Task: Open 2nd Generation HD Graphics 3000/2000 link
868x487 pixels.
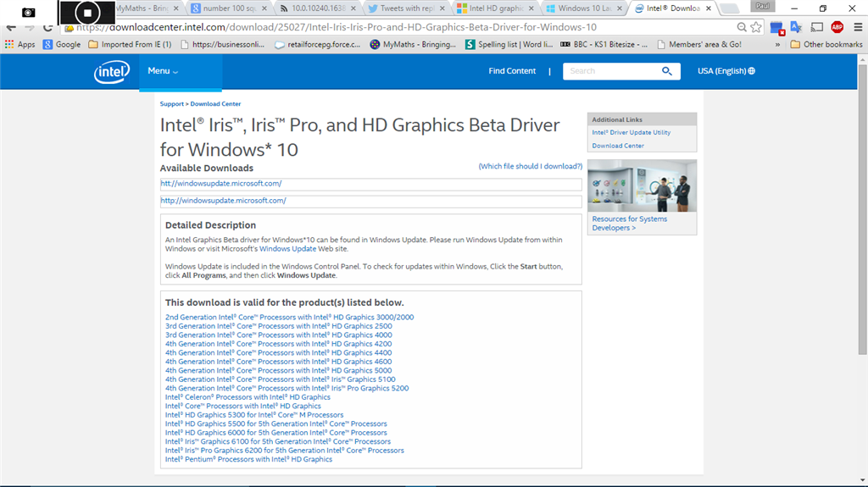Action: tap(290, 317)
